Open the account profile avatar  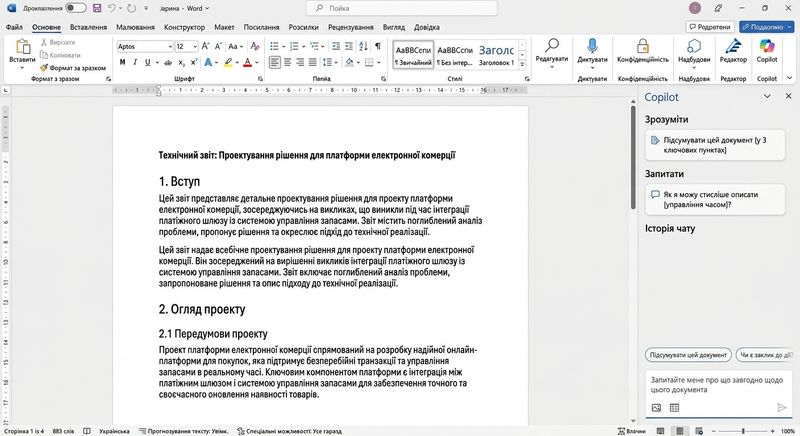(x=694, y=8)
